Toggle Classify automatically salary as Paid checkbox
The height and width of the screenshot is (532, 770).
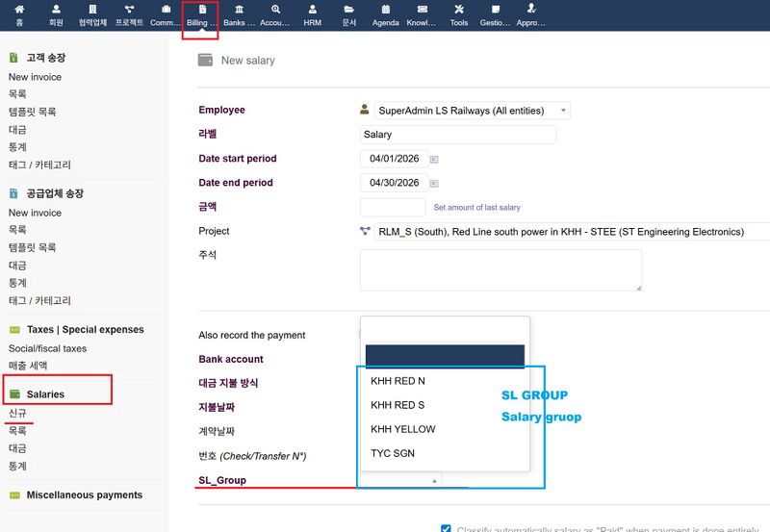point(446,528)
